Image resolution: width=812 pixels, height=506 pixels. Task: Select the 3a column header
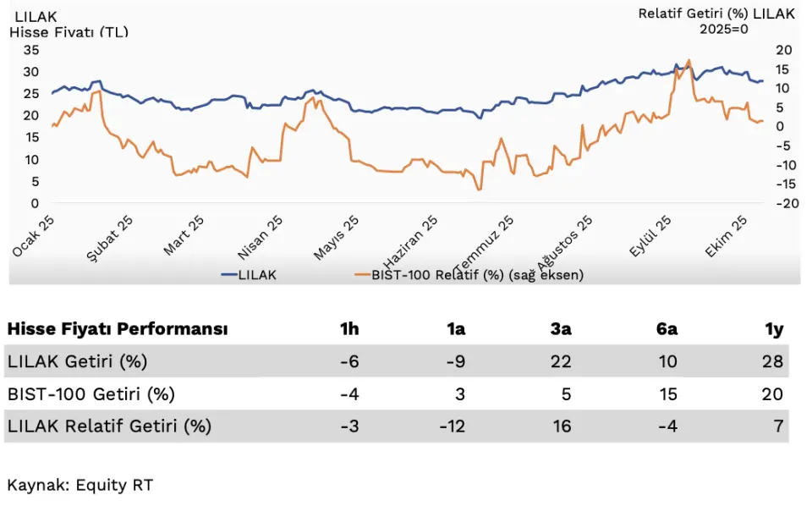[561, 329]
